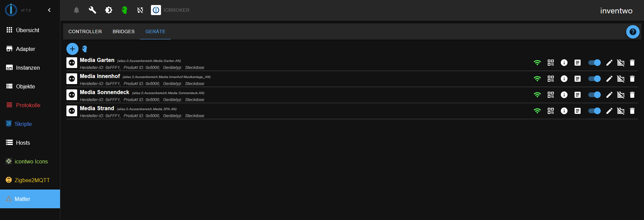This screenshot has width=644, height=220.
Task: Open info for Media Innenhof device
Action: [x=564, y=79]
